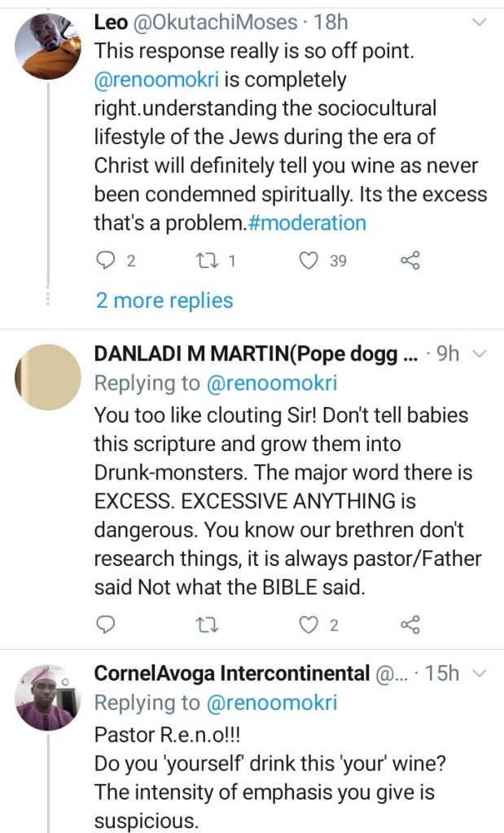Like DANLADI M MARTIN's tweet

[x=308, y=625]
